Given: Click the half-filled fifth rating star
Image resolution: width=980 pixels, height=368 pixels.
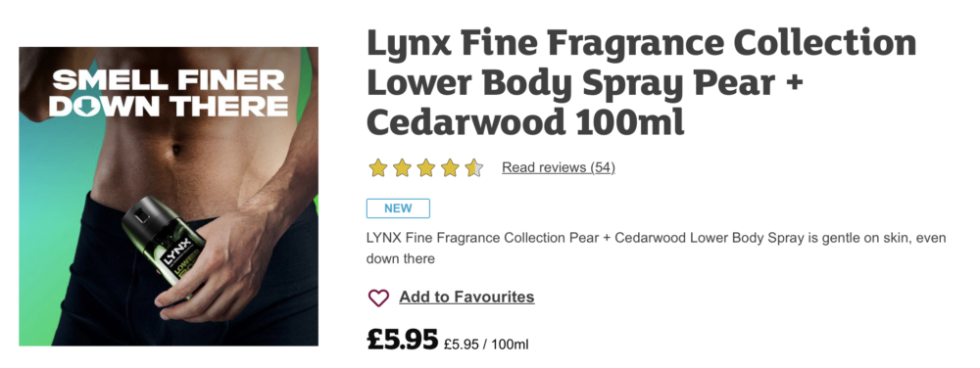Looking at the screenshot, I should 473,167.
